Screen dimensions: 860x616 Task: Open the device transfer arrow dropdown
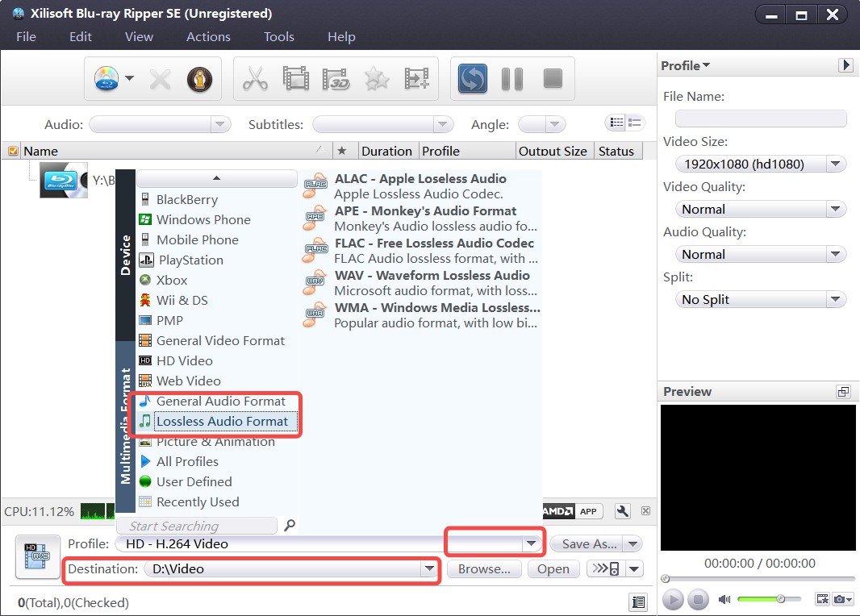(635, 569)
